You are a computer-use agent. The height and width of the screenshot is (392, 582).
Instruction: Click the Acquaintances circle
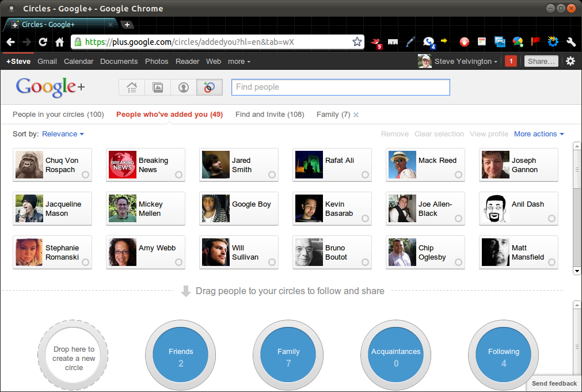point(395,355)
